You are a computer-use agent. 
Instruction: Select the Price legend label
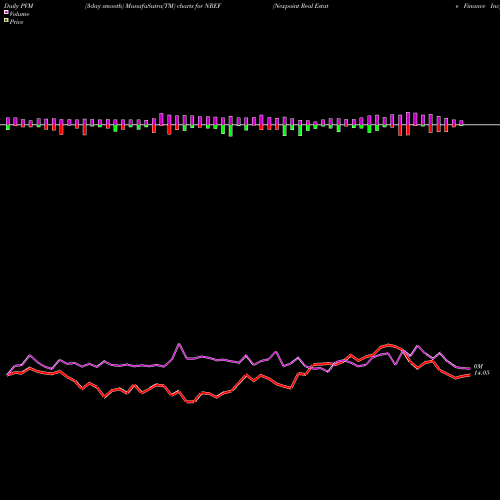16,22
